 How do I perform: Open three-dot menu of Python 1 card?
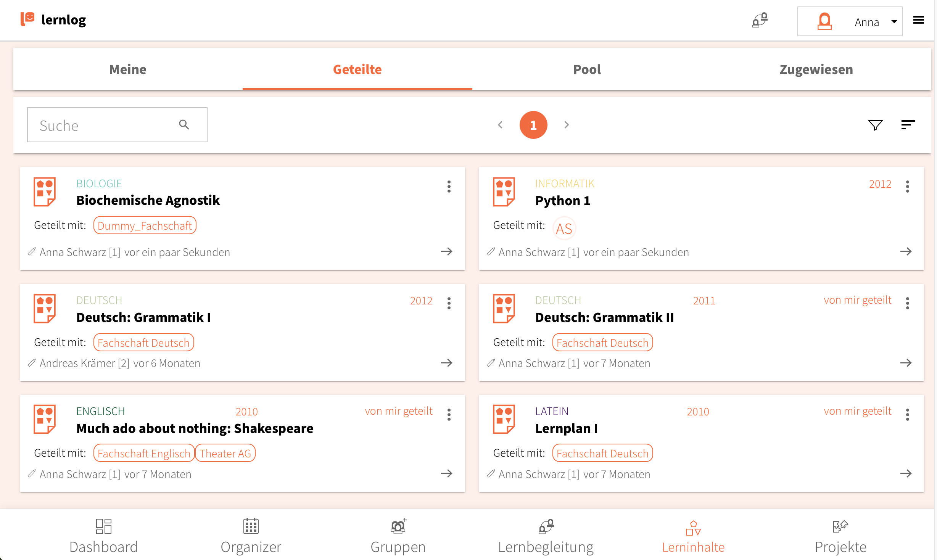tap(907, 187)
